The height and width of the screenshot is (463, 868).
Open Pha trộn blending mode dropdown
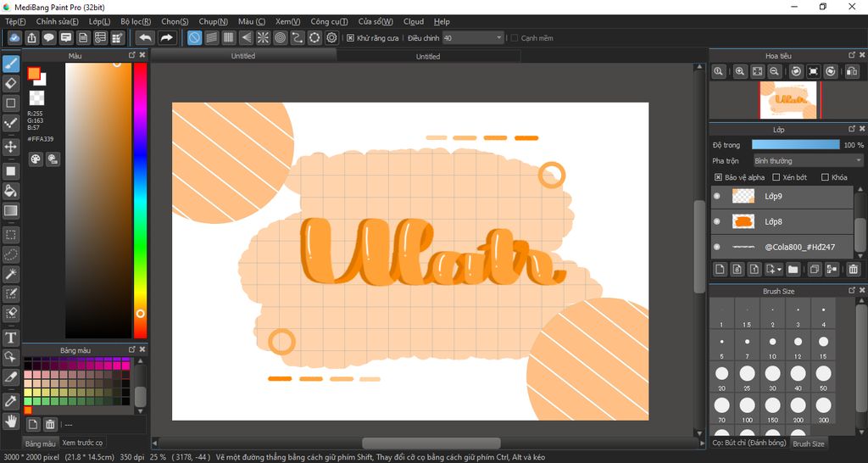pyautogui.click(x=808, y=160)
